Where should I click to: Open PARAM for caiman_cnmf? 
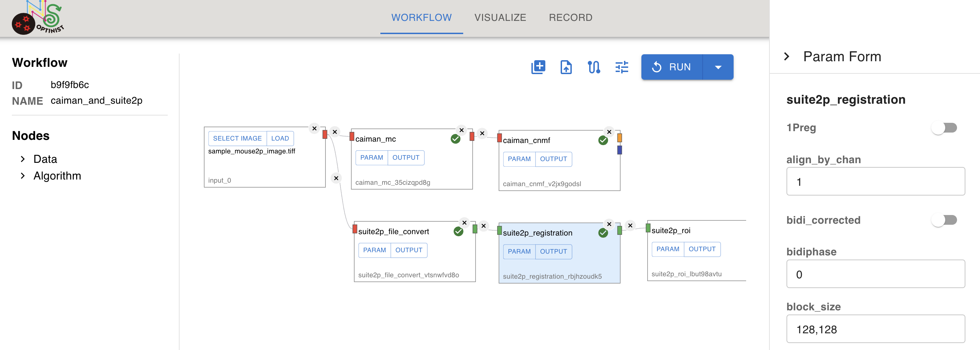tap(519, 159)
